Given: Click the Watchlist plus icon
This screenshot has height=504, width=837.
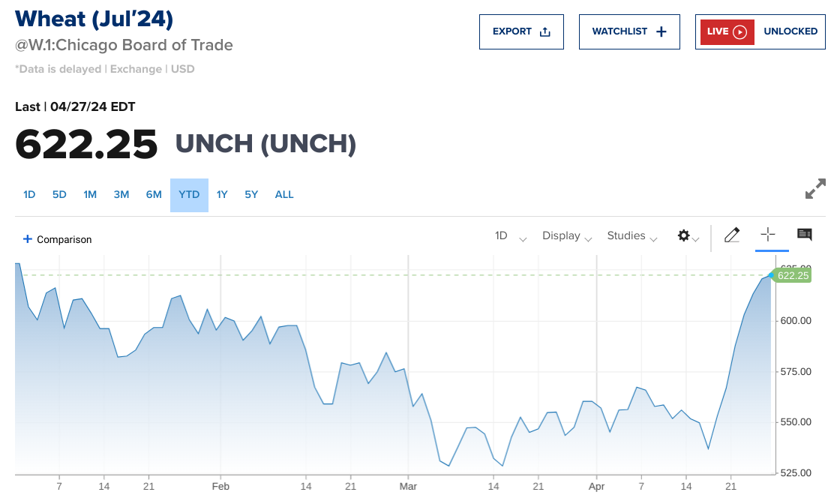Looking at the screenshot, I should point(661,31).
